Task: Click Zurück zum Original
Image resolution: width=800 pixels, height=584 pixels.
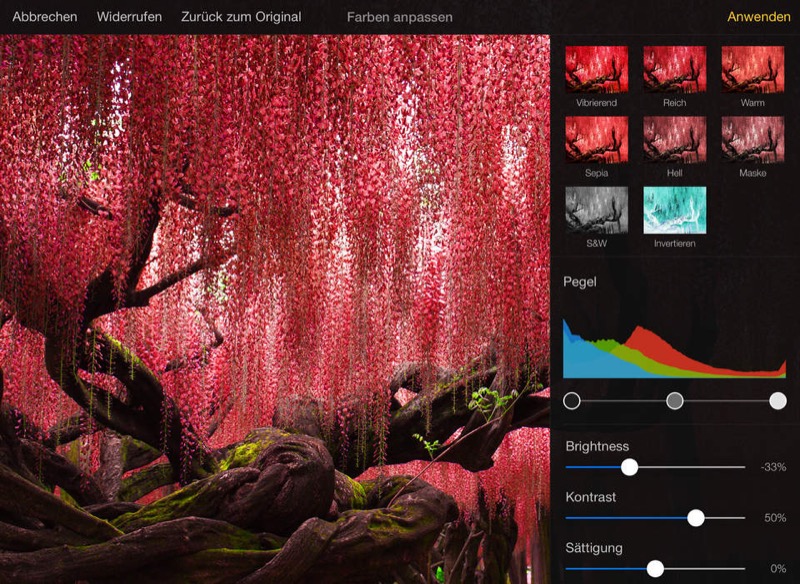Action: click(241, 17)
